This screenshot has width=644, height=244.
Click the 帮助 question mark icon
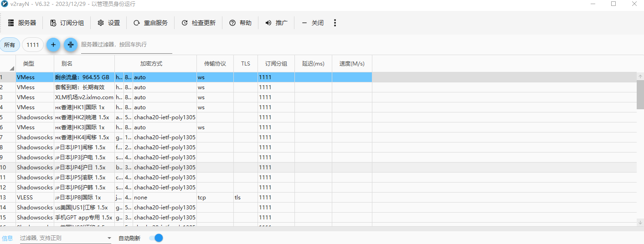[232, 23]
